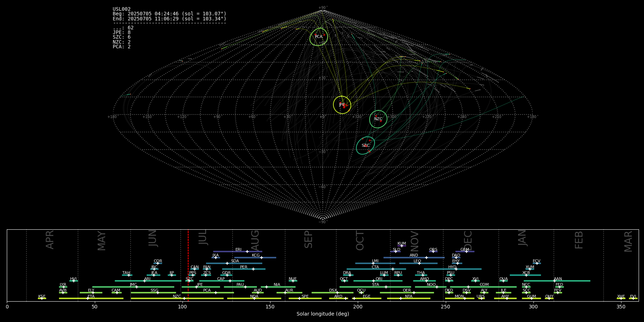Select the SZC radiant circle on sky map
The width and height of the screenshot is (644, 322).
pos(365,146)
